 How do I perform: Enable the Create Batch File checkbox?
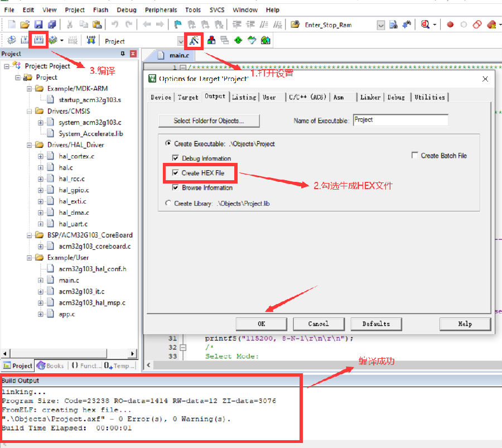tap(415, 156)
